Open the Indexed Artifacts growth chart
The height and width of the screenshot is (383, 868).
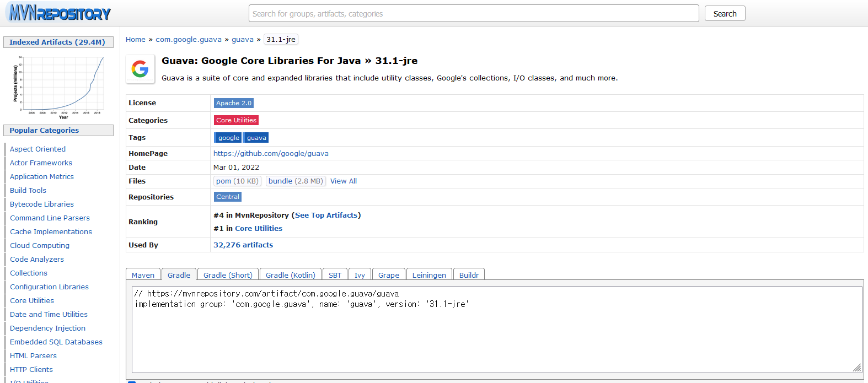coord(58,87)
